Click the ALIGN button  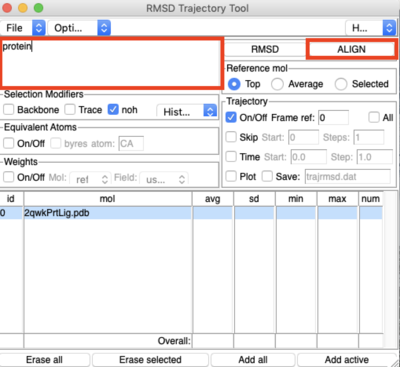pyautogui.click(x=351, y=49)
